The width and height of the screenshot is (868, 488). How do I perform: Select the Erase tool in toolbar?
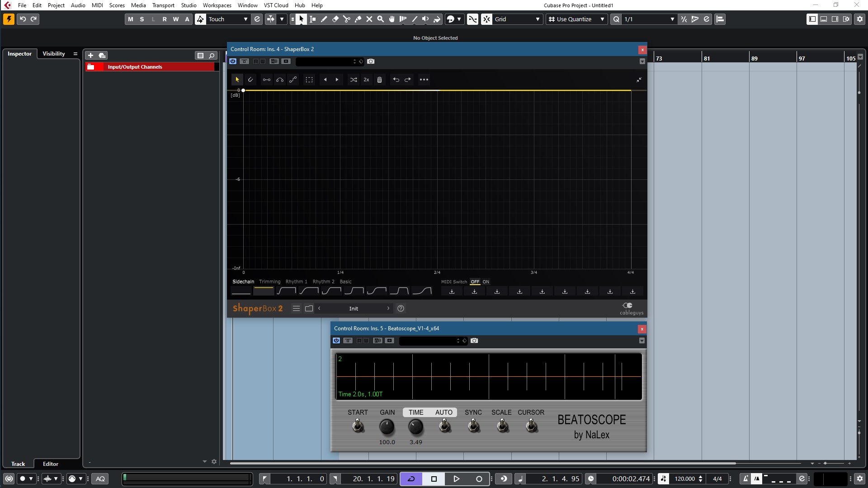pos(335,19)
